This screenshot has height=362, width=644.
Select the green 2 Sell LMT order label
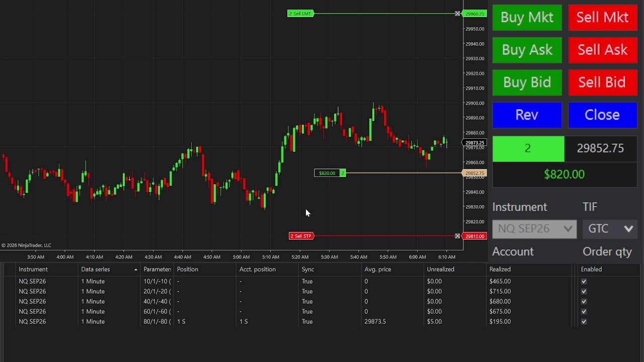pyautogui.click(x=301, y=14)
